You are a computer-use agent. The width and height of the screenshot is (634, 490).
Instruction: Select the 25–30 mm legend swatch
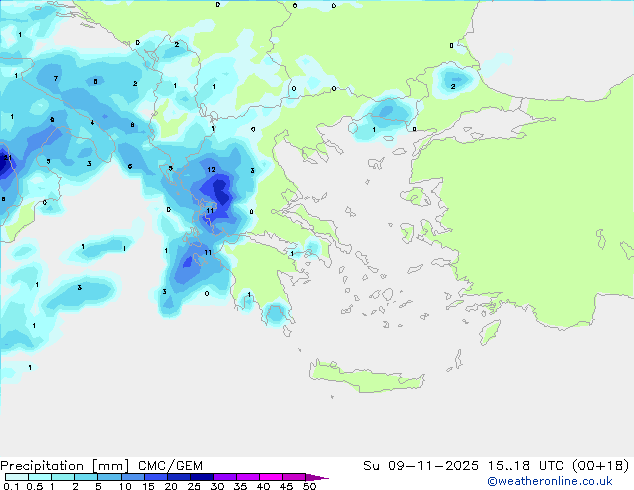[x=201, y=477]
